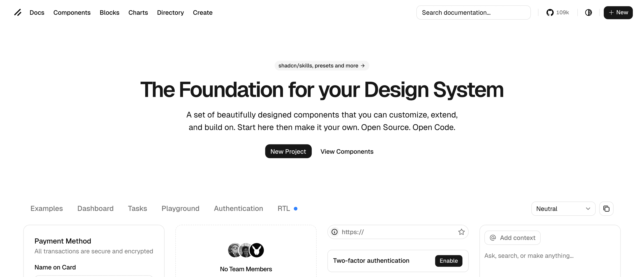Enable two-factor authentication
644x277 pixels.
point(448,261)
